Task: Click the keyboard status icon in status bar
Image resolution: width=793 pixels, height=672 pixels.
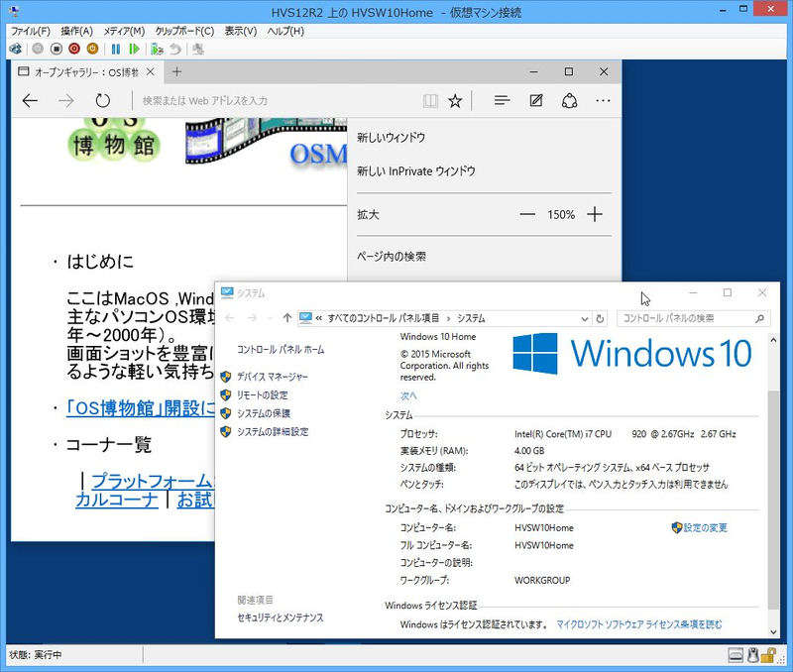Action: click(736, 655)
